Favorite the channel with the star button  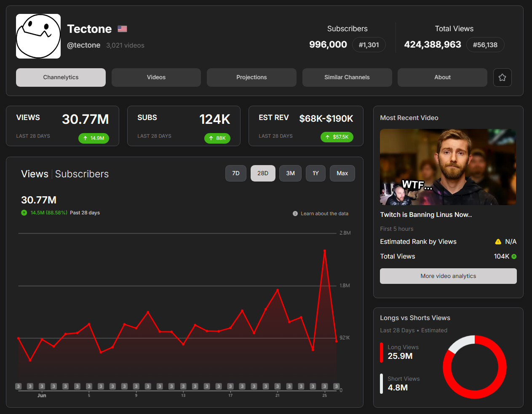click(x=502, y=77)
